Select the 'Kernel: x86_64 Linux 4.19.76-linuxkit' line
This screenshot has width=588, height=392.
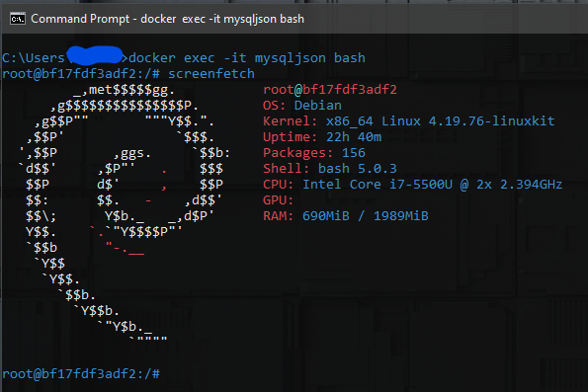[x=409, y=121]
